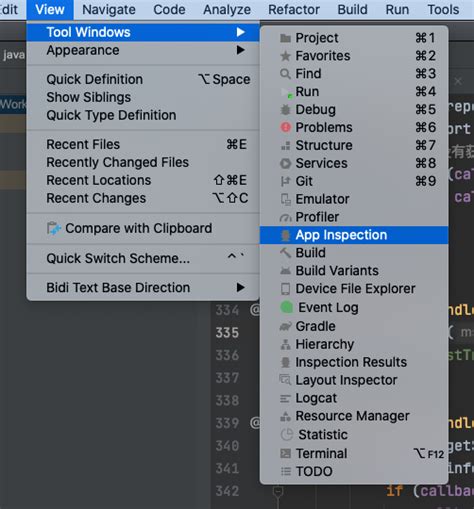Click line number 335 in gutter

coord(227,333)
